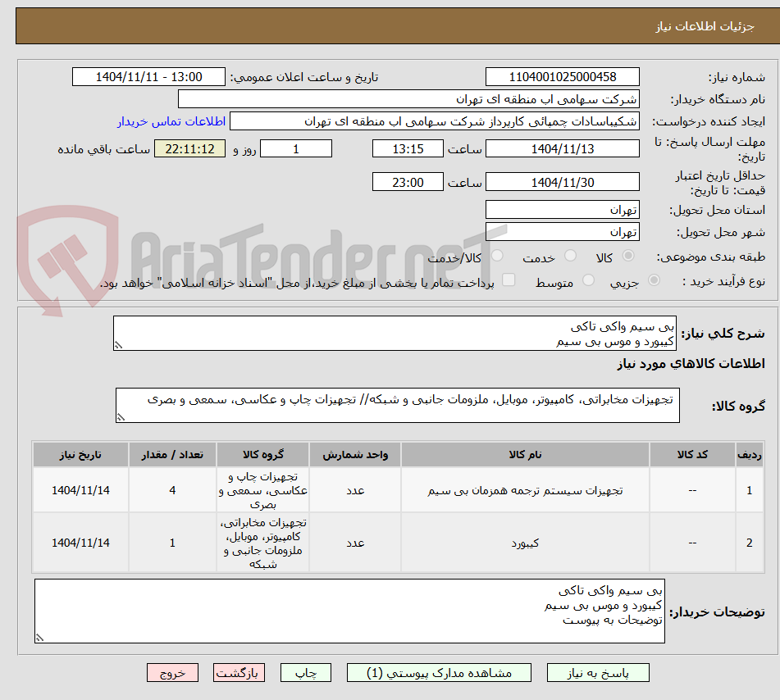780x700 pixels.
Task: Click response deadline time 13:15
Action: pos(408,148)
